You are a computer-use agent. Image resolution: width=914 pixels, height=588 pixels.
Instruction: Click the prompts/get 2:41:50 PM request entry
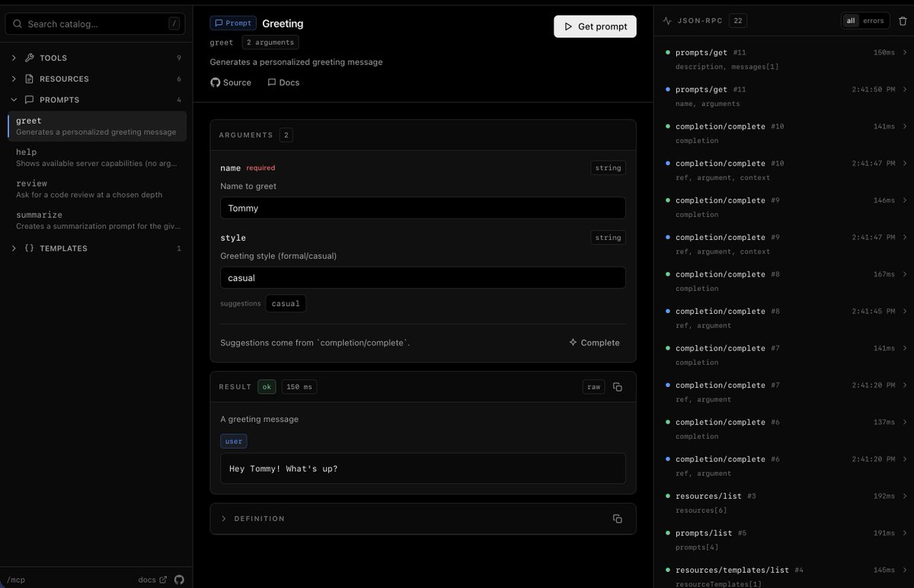[x=785, y=96]
